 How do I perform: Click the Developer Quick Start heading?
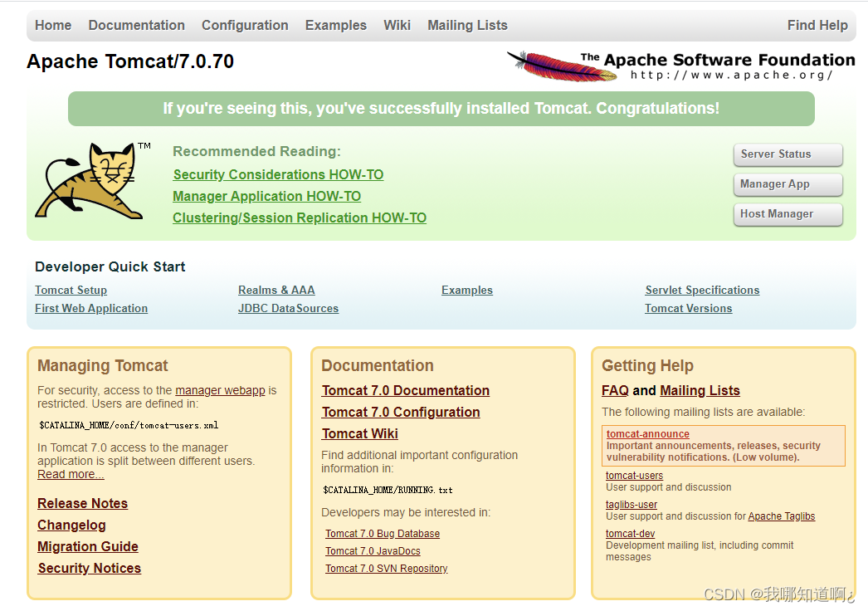pyautogui.click(x=110, y=267)
